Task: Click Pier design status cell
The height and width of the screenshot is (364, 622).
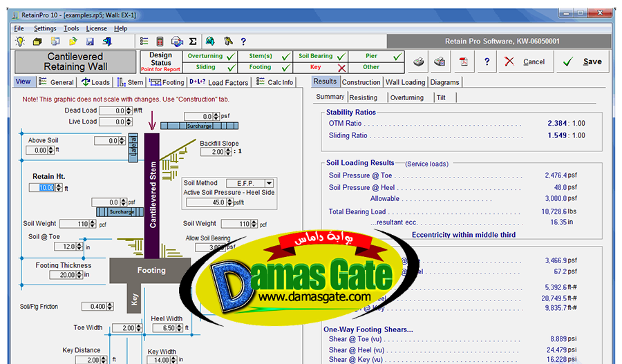Action: [x=376, y=57]
